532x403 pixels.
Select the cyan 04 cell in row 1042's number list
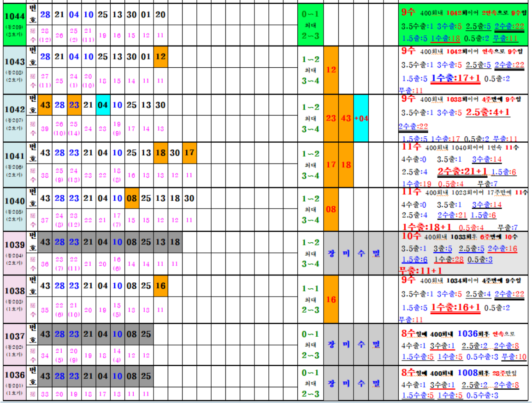pyautogui.click(x=103, y=105)
